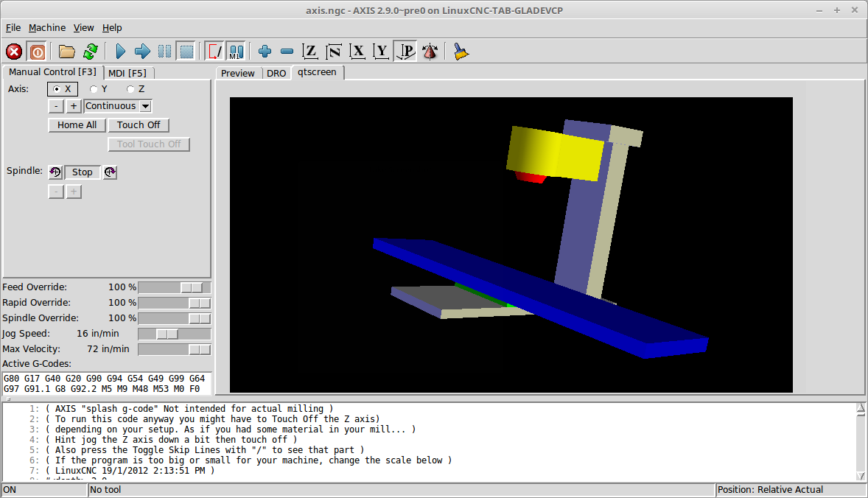Click the spindle Stop button
Viewport: 868px width, 498px height.
pos(83,172)
